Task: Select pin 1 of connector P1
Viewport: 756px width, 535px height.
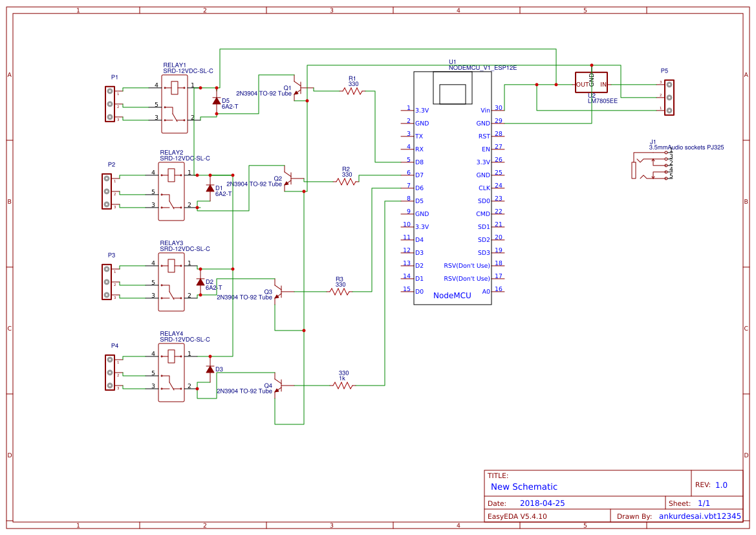Action: 110,91
